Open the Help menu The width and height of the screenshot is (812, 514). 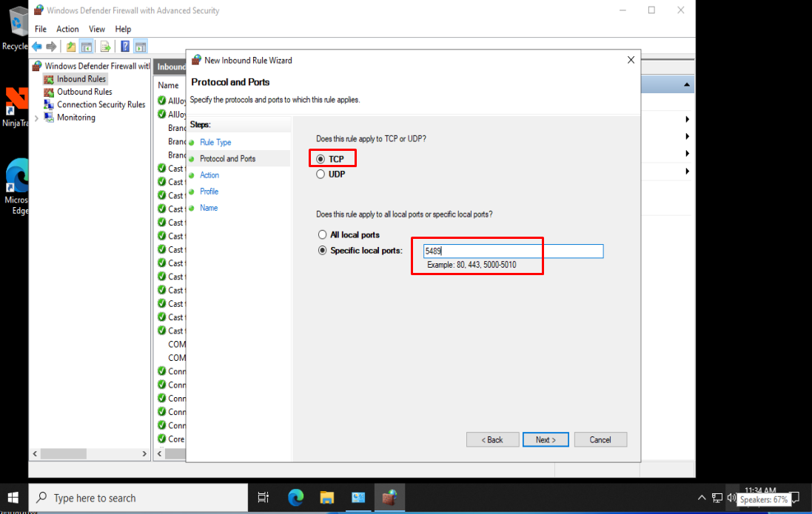click(x=123, y=29)
